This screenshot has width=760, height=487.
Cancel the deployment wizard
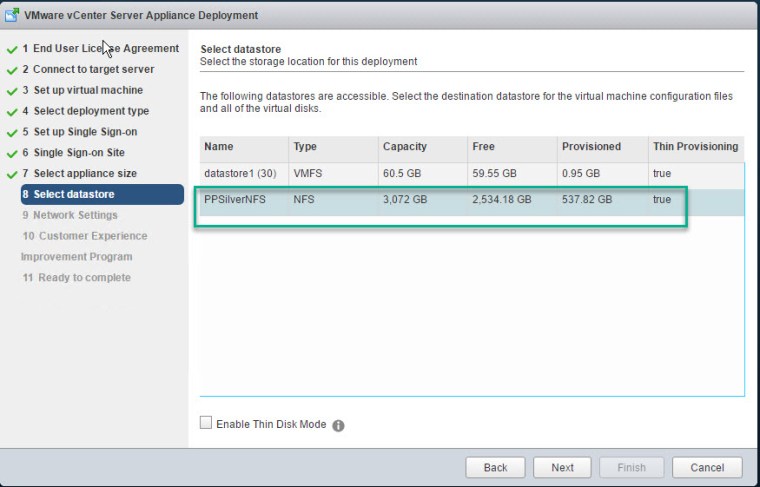[x=707, y=468]
